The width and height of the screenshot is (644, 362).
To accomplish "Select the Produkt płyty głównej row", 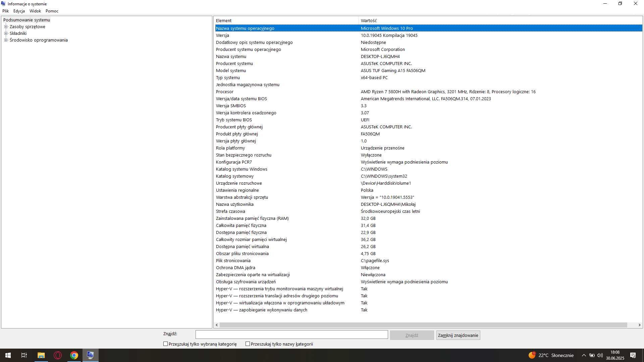I will point(428,134).
